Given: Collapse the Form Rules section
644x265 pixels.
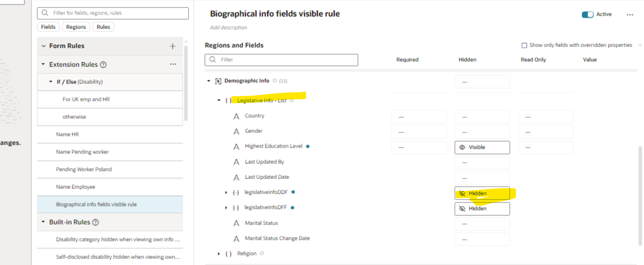Looking at the screenshot, I should [44, 46].
